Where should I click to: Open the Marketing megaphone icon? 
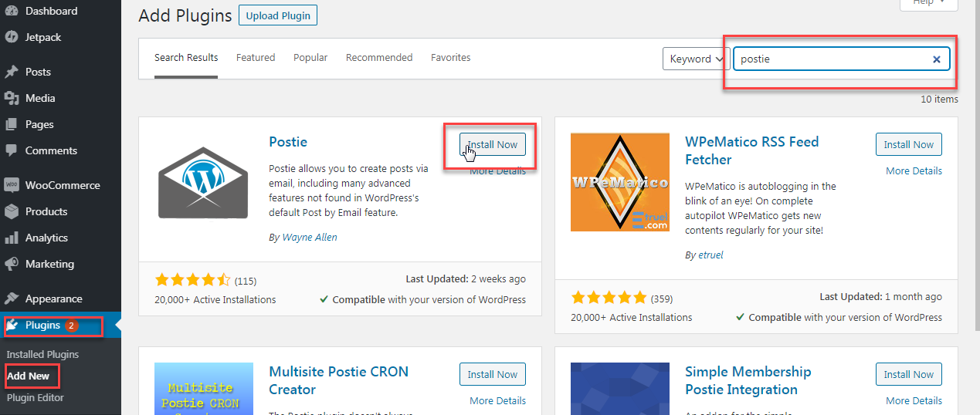12,264
